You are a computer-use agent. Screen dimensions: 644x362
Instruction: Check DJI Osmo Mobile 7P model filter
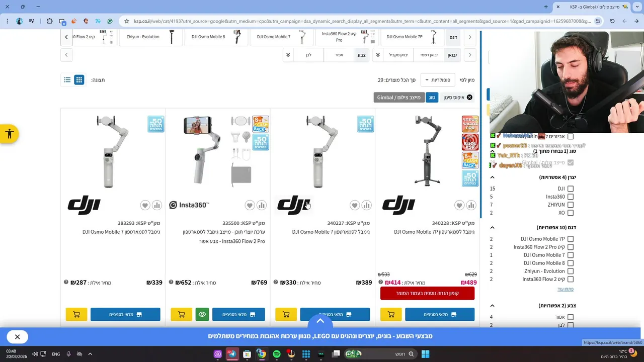click(x=570, y=239)
